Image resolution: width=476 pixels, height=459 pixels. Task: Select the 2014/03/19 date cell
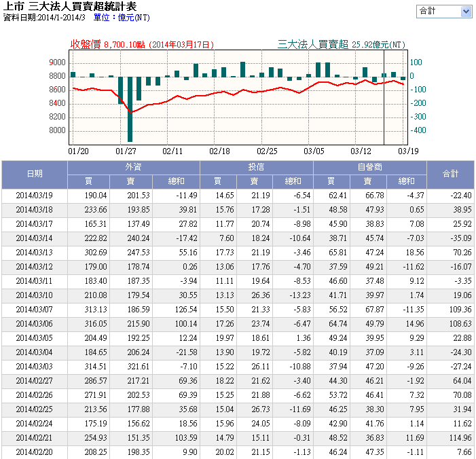click(35, 196)
